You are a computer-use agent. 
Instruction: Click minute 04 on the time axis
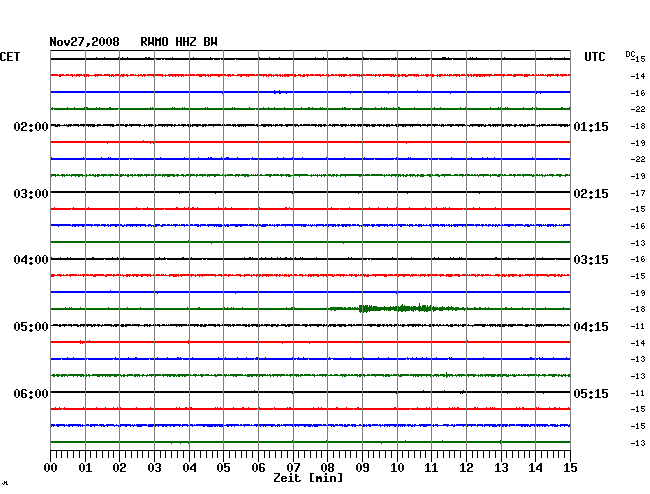coord(189,467)
